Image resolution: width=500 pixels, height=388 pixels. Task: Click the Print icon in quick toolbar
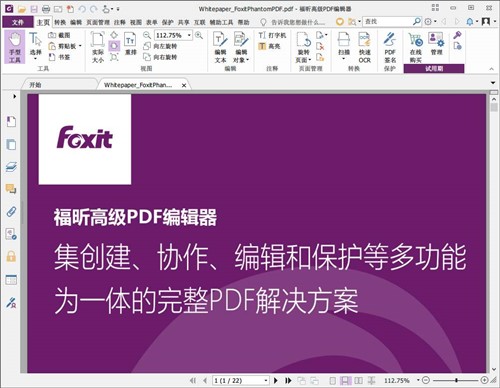tap(46, 9)
